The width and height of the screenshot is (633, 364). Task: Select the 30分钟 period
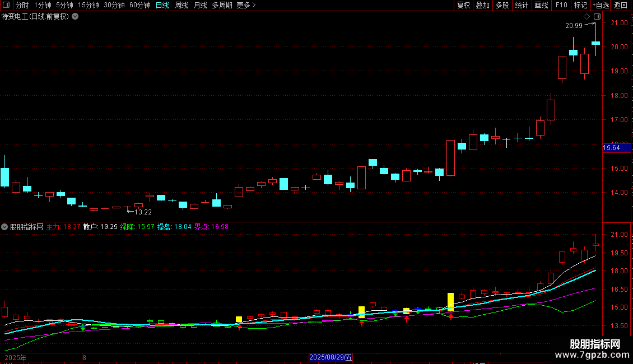pos(114,5)
